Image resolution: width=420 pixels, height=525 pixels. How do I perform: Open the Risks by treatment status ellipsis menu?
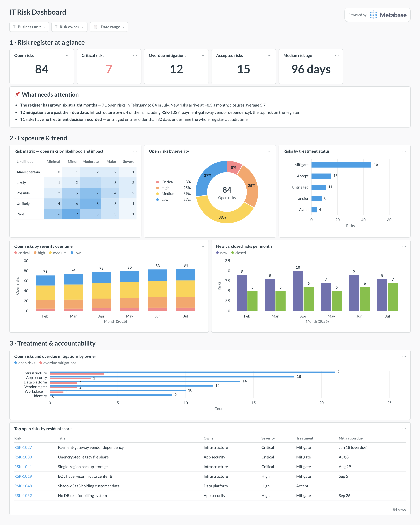tap(404, 151)
